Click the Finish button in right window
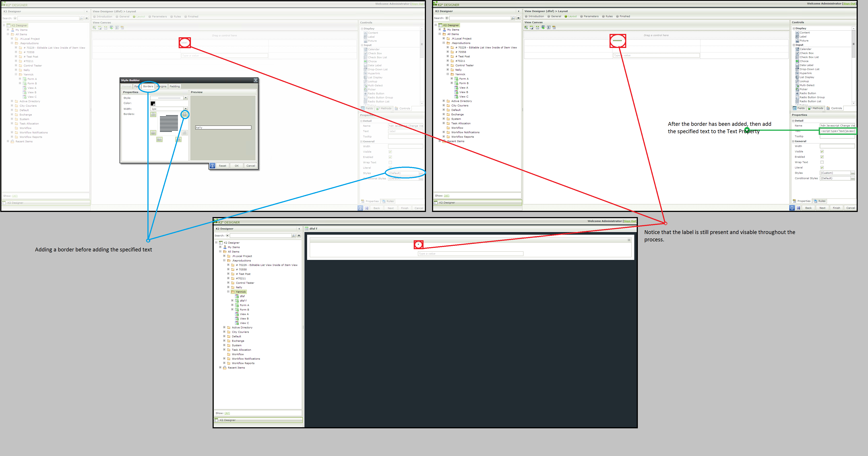Viewport: 868px width, 456px height. (836, 208)
